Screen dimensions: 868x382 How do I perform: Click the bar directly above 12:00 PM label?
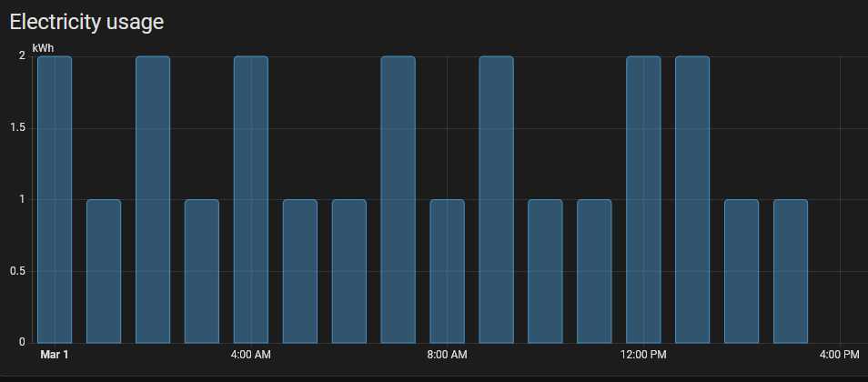click(643, 200)
